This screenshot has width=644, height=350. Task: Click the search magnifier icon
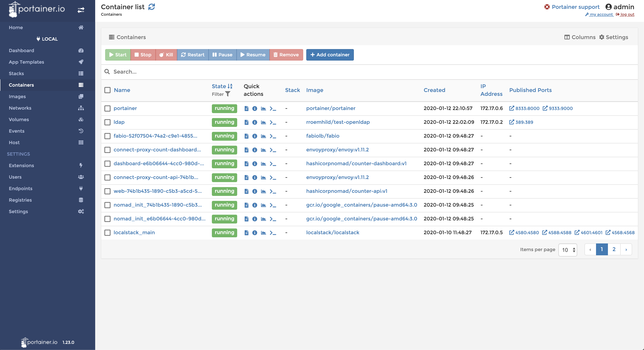(107, 72)
